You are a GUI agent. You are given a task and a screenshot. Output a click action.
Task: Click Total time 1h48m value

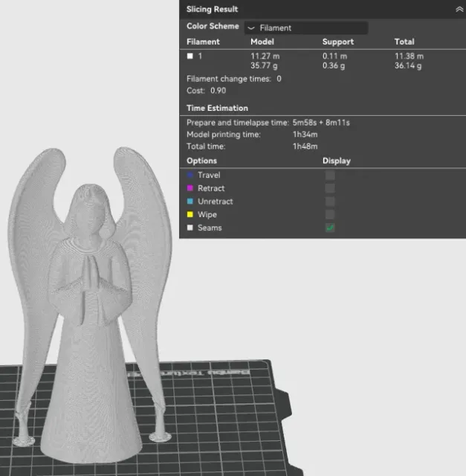[305, 147]
